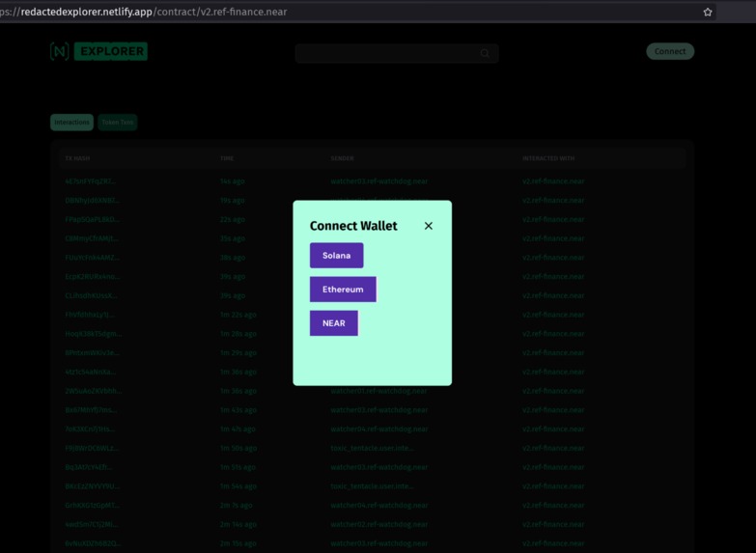756x553 pixels.
Task: Click the search magnifier icon
Action: pyautogui.click(x=485, y=53)
